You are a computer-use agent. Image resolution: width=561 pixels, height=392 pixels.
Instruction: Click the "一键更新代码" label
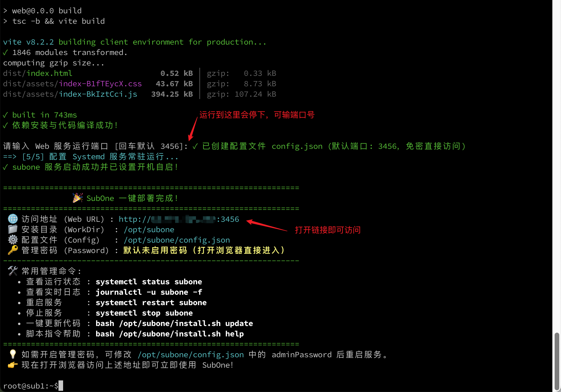pyautogui.click(x=53, y=323)
